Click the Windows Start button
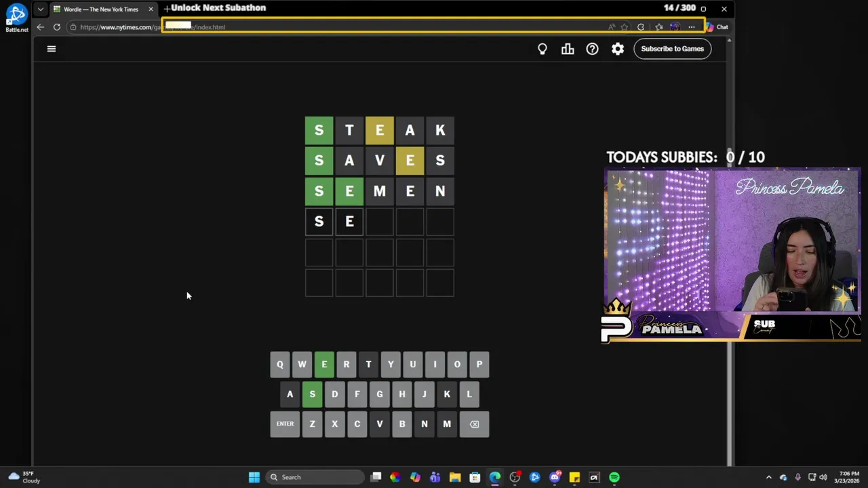 click(x=254, y=477)
